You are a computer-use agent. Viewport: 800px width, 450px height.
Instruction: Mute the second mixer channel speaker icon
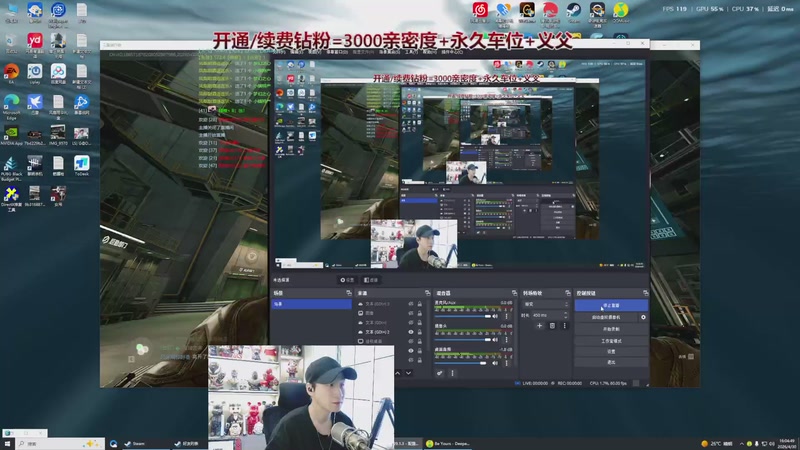tap(495, 340)
